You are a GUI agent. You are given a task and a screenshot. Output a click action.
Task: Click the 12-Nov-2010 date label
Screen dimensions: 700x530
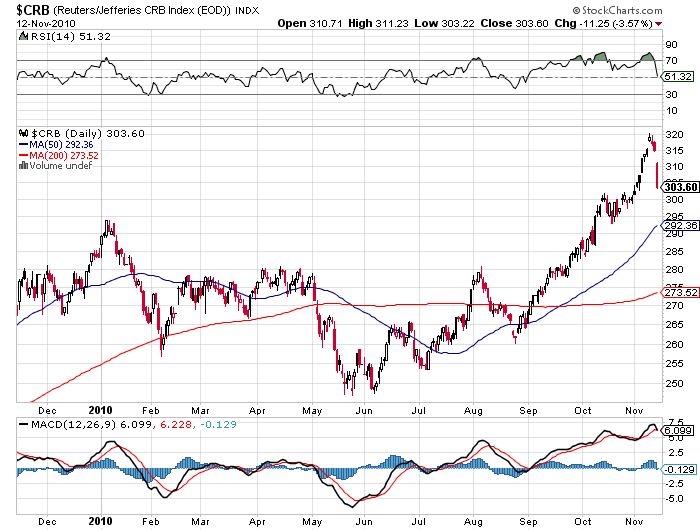tap(46, 24)
